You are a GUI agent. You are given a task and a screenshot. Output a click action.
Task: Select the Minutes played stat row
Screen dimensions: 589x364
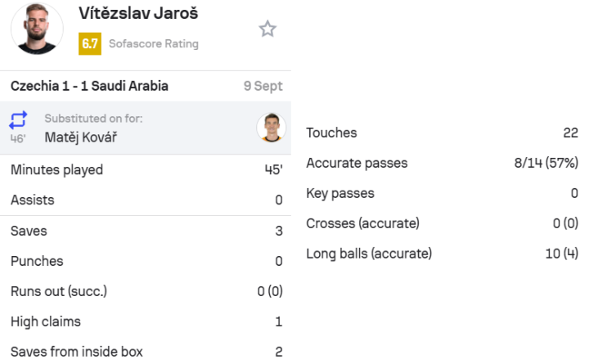coord(146,170)
